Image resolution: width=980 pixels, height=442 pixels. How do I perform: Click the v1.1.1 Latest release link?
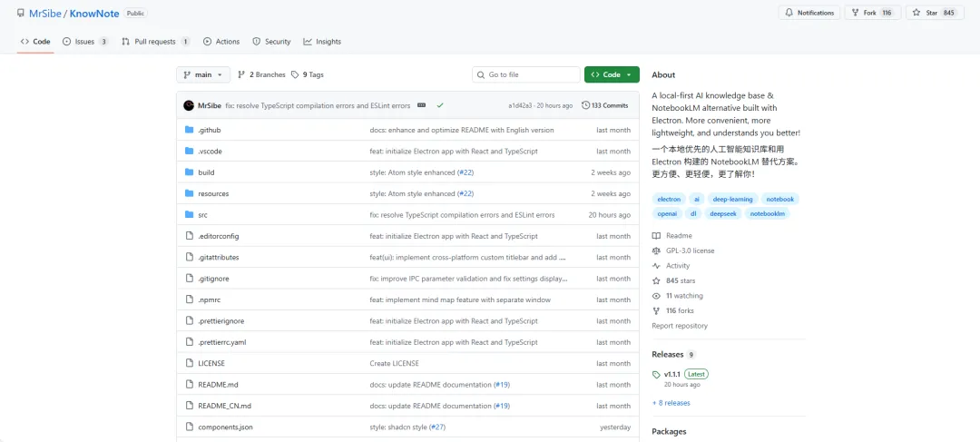(686, 374)
